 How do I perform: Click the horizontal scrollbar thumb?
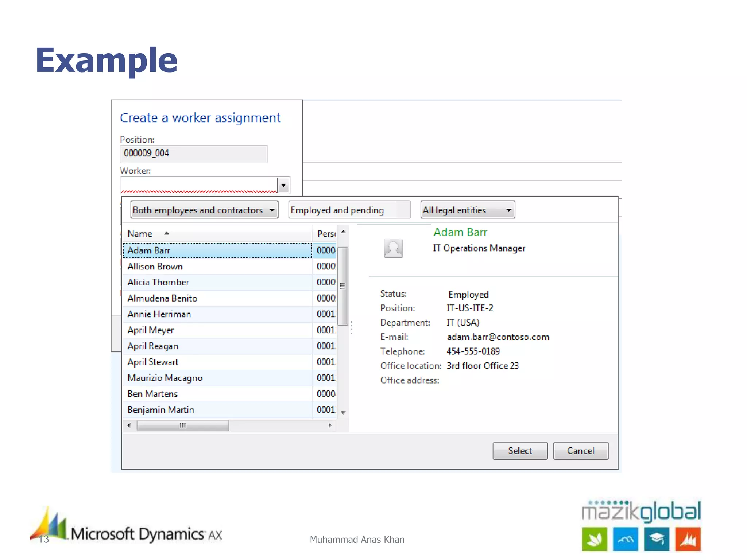click(183, 425)
